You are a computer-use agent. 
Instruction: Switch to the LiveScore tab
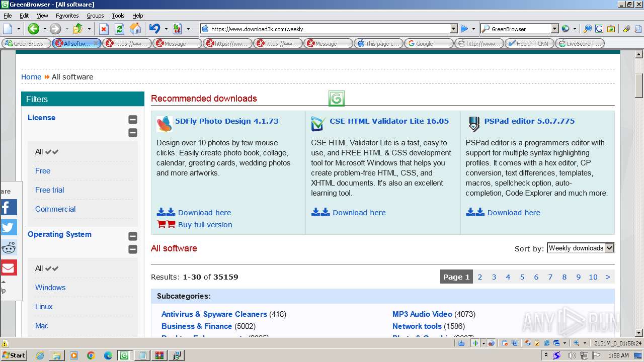(580, 43)
